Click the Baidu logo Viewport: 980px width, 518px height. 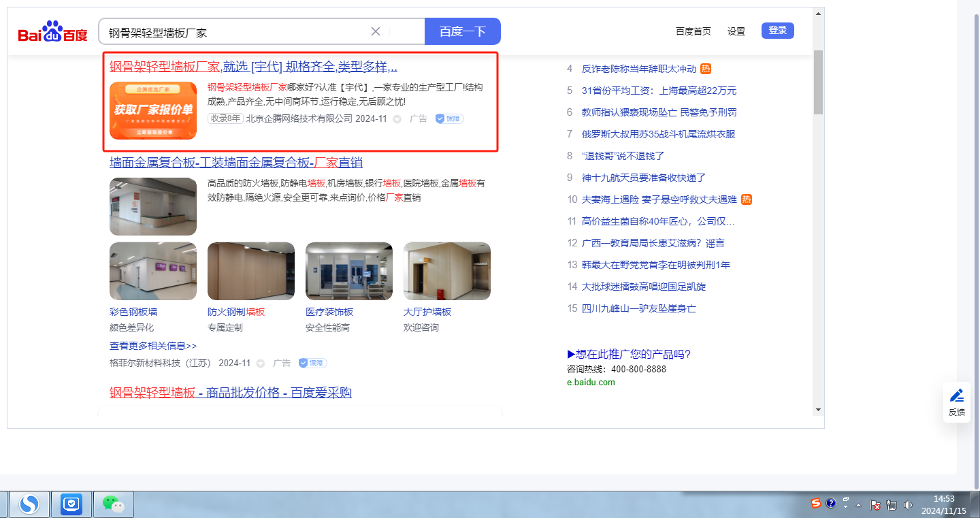(x=52, y=31)
